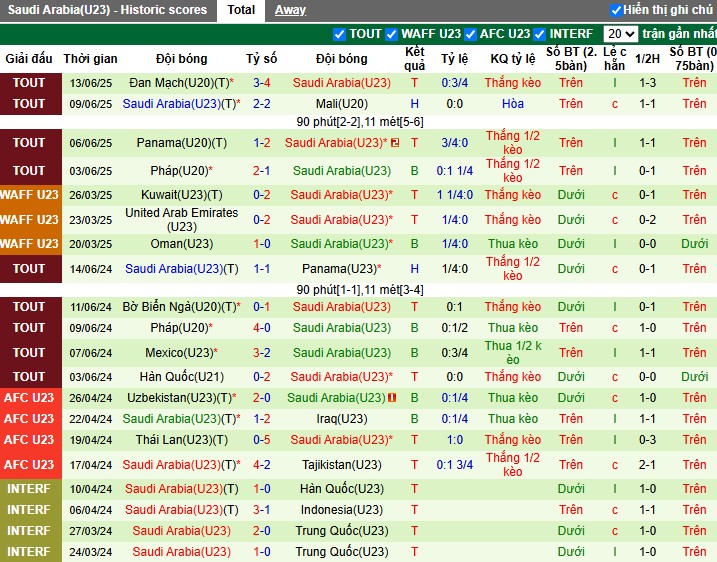Image resolution: width=717 pixels, height=562 pixels.
Task: Click red card icon in Uzbekistan(U23) row
Action: (392, 398)
